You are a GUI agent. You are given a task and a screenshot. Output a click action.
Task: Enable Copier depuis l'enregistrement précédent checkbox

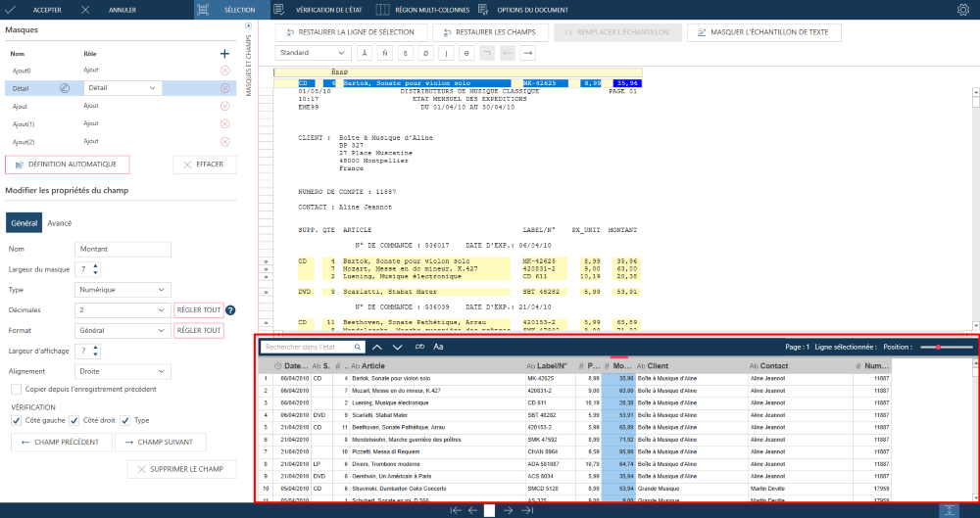tap(17, 389)
